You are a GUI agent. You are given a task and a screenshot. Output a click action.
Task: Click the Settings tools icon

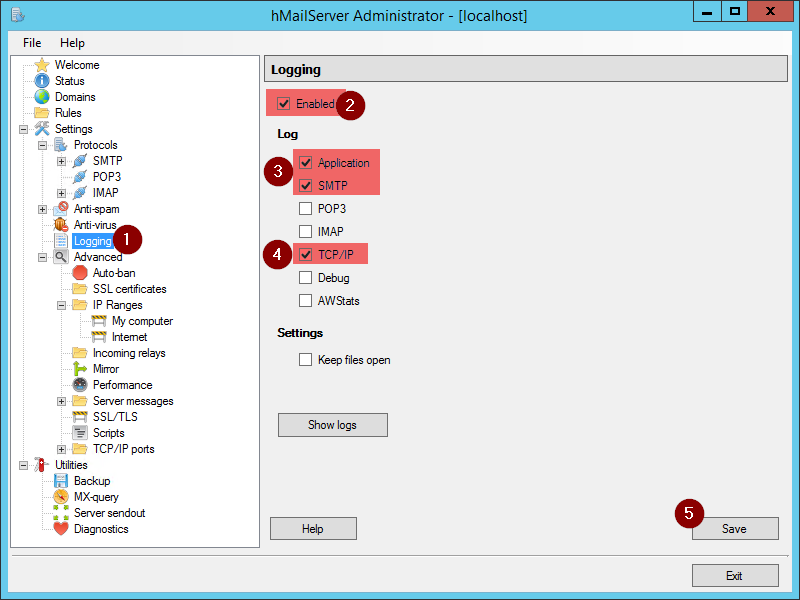click(x=42, y=129)
